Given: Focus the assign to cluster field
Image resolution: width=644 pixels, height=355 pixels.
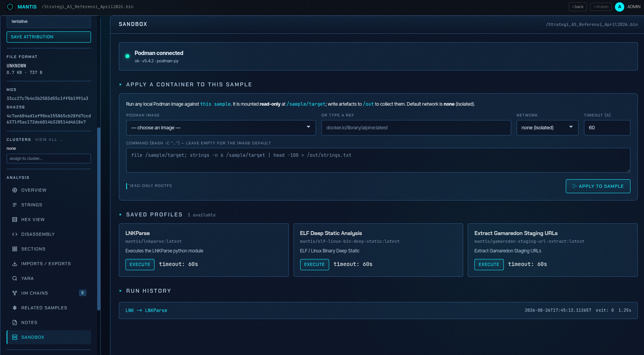Looking at the screenshot, I should coord(49,159).
